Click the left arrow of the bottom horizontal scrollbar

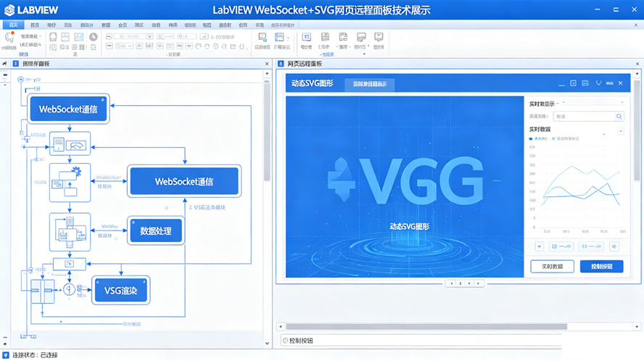coord(281,327)
